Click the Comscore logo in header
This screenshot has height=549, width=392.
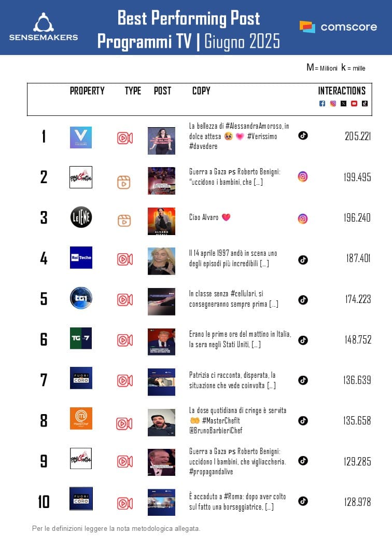point(338,27)
